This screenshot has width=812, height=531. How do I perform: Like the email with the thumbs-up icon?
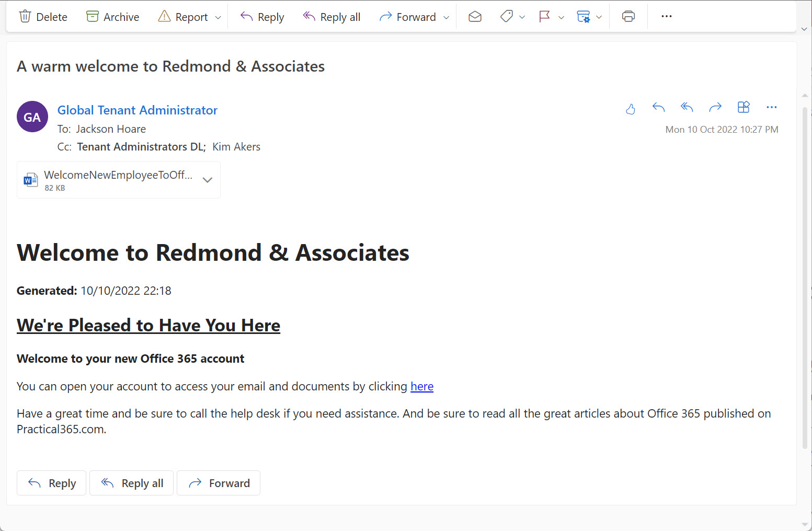click(631, 109)
